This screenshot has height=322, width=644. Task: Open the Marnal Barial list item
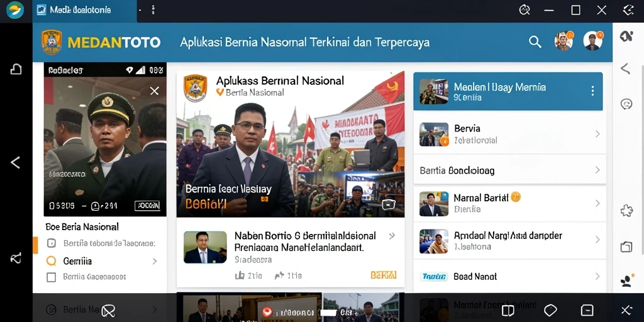point(509,203)
